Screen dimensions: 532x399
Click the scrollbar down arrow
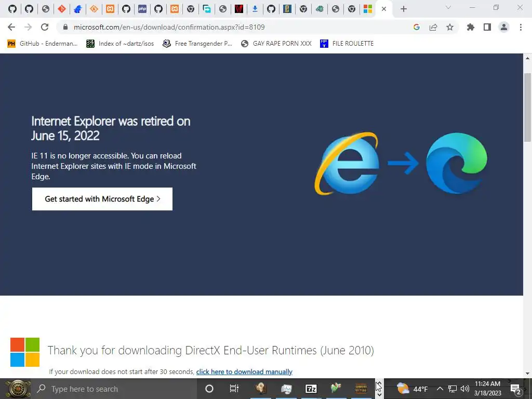tap(527, 374)
